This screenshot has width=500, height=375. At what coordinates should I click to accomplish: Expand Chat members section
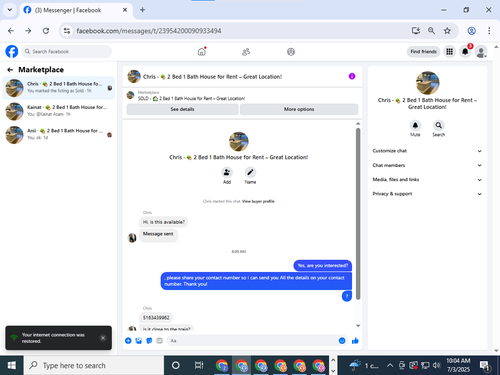pyautogui.click(x=427, y=165)
